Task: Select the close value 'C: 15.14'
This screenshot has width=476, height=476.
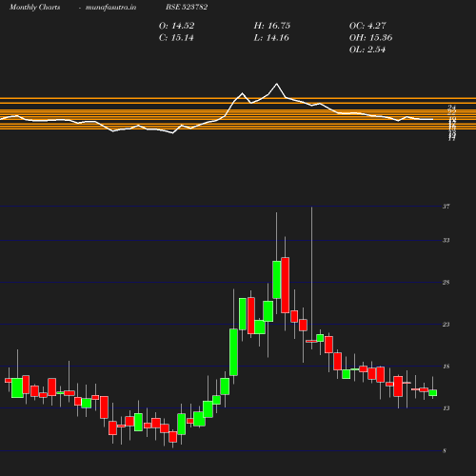Action: click(x=176, y=38)
